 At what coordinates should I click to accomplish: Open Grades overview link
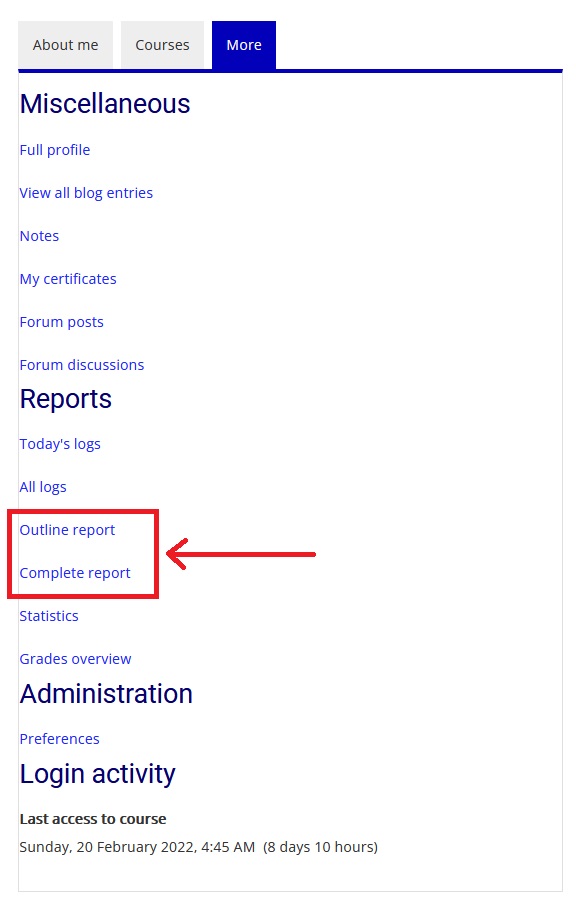click(76, 659)
